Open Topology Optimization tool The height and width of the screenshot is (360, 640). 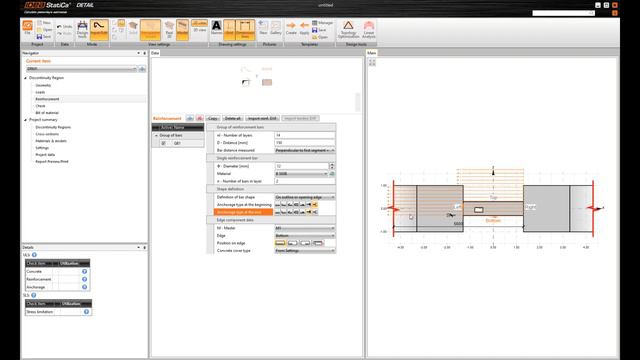[x=348, y=30]
